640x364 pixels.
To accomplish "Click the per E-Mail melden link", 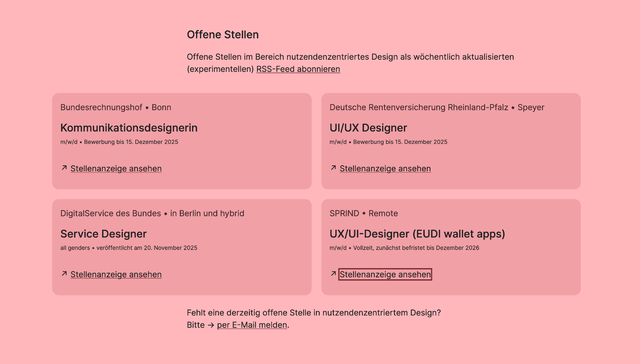I will (252, 325).
